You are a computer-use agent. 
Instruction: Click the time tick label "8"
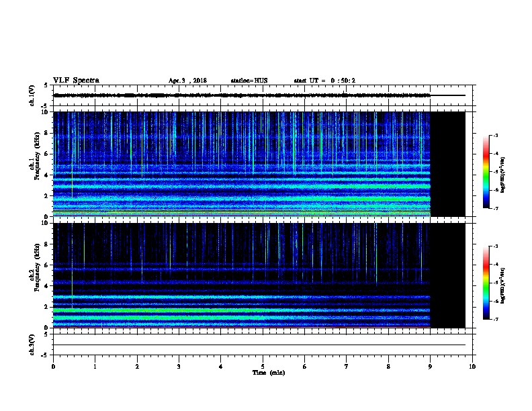point(388,367)
